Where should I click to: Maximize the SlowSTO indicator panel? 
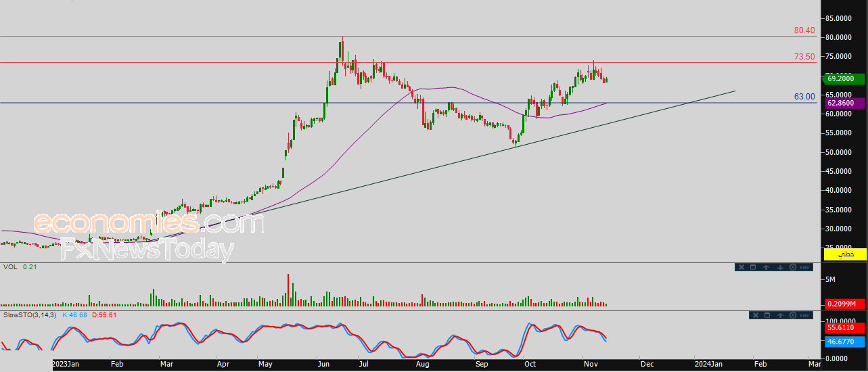point(767,315)
